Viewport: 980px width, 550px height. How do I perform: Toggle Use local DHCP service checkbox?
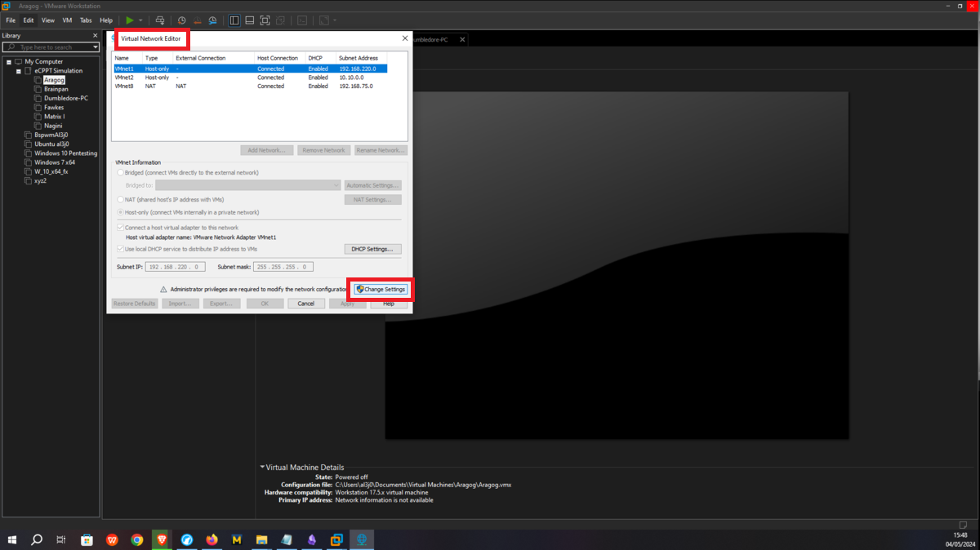(x=122, y=249)
